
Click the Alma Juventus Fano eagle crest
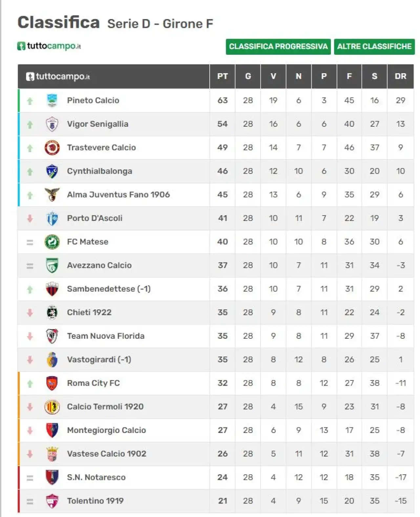52,195
